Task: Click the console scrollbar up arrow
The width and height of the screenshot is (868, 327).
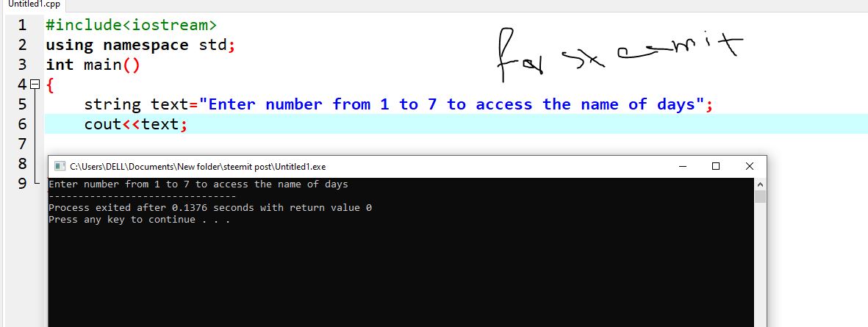Action: pyautogui.click(x=760, y=184)
